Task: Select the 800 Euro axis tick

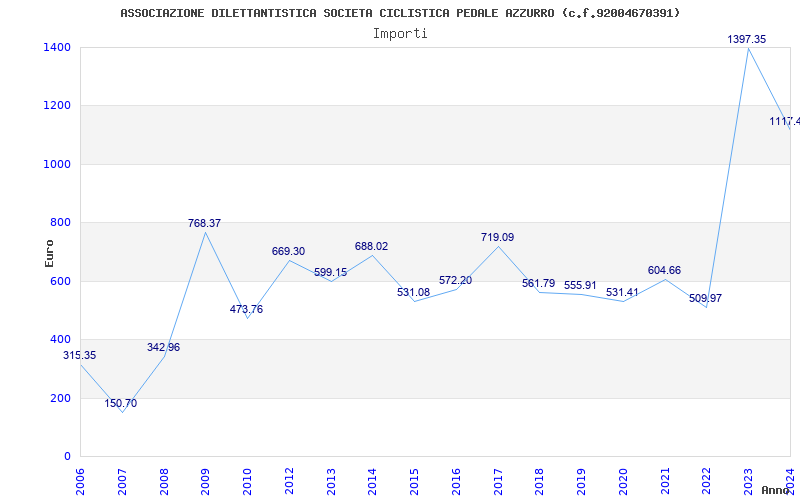Action: point(60,222)
